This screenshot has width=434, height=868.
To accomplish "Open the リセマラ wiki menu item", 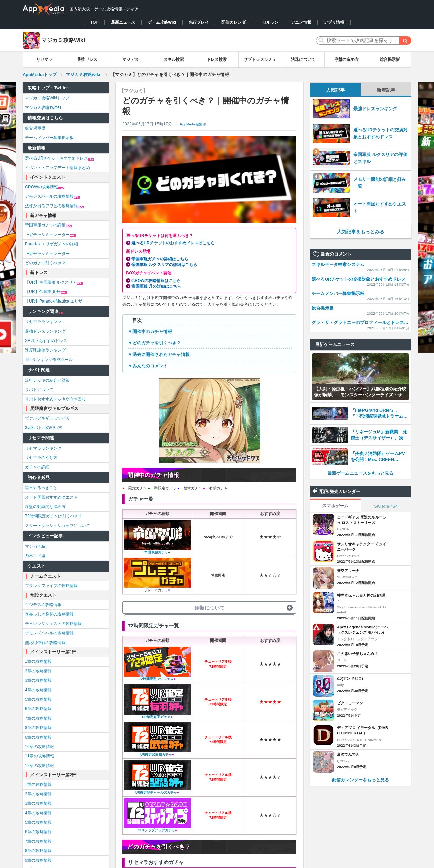I will pyautogui.click(x=44, y=59).
